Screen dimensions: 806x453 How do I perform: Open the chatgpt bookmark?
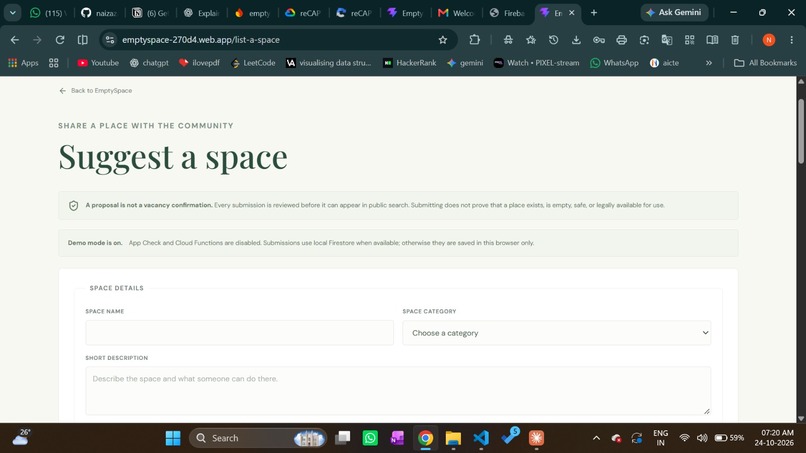(x=149, y=63)
